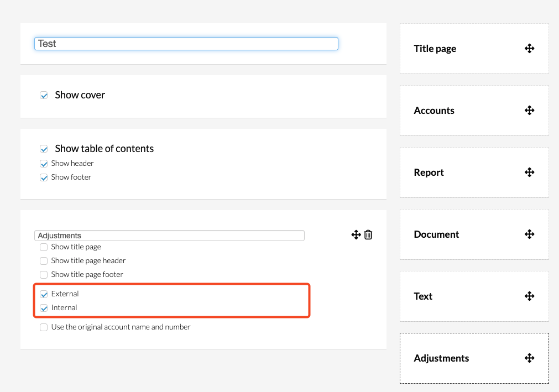Click move icon on Title page block

pos(529,49)
